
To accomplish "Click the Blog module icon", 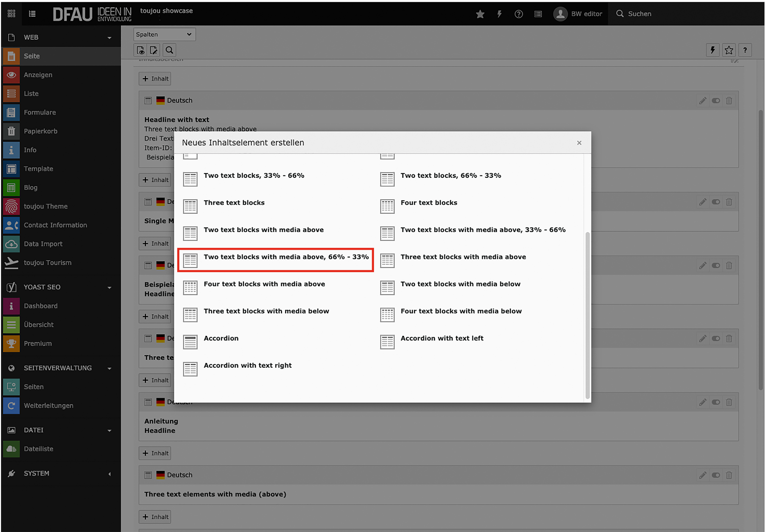I will click(x=11, y=188).
